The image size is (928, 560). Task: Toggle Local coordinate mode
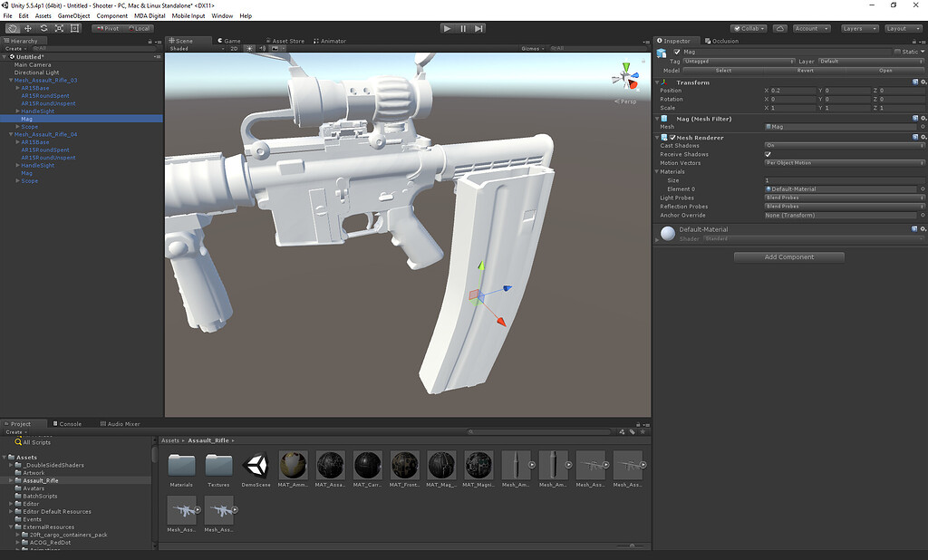tap(141, 28)
